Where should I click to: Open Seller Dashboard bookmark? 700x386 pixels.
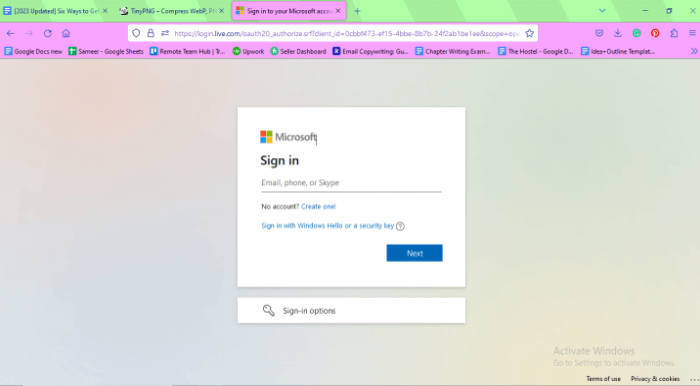[298, 51]
